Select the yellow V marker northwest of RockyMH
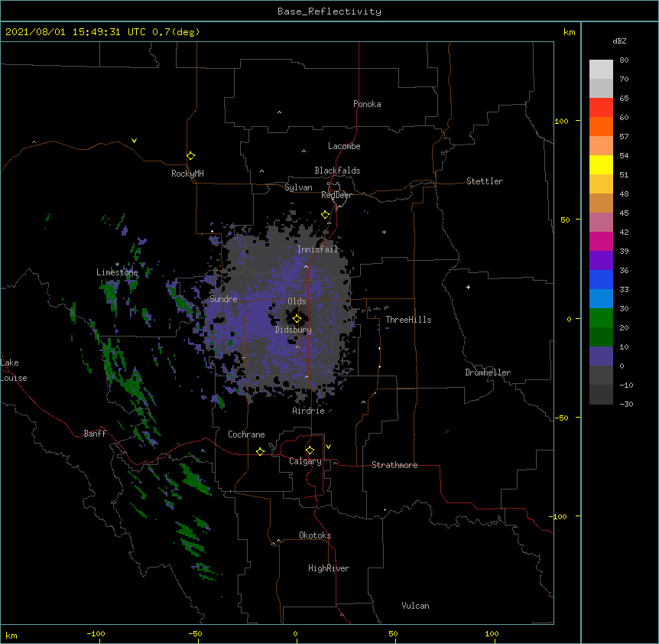Viewport: 659px width, 644px height. [134, 141]
